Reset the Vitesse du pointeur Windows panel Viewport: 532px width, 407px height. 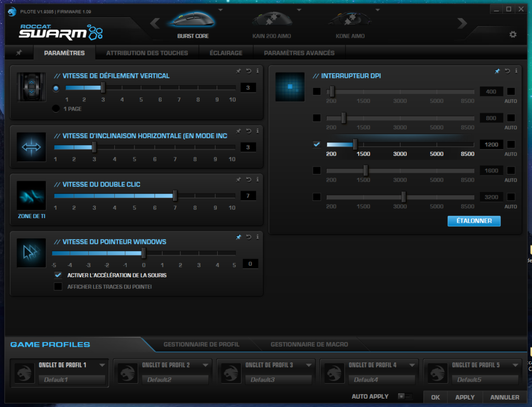pos(249,237)
